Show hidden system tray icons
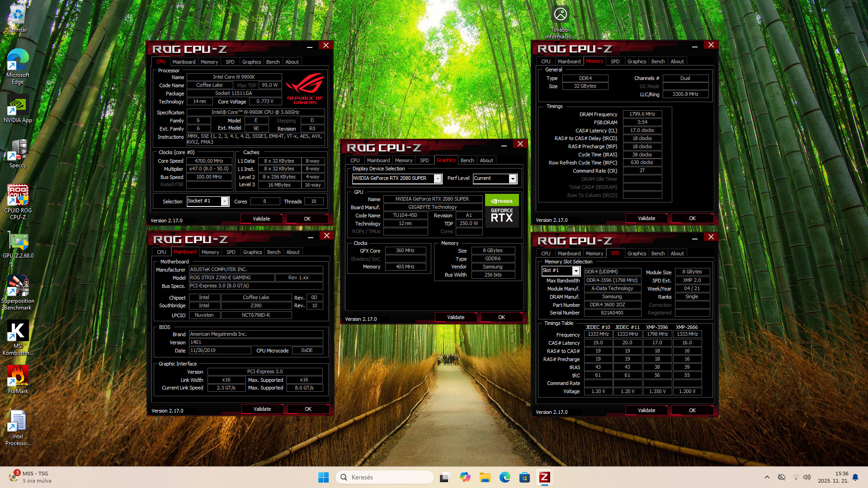Screen dimensions: 868x488 (767, 477)
